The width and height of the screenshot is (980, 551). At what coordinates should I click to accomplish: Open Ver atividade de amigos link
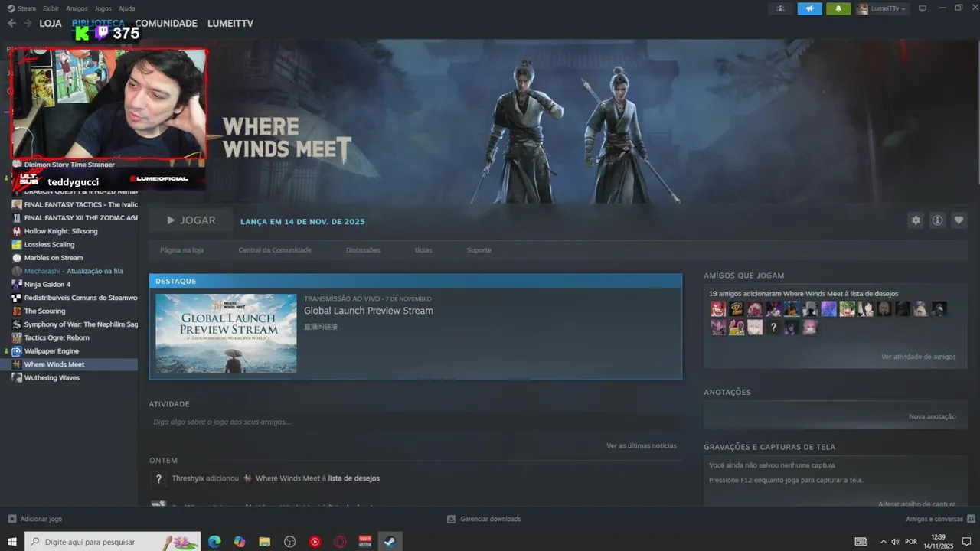click(x=918, y=357)
